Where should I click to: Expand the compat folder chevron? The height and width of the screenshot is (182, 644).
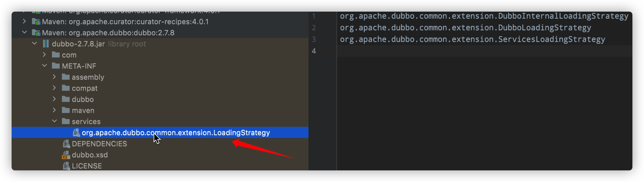[x=54, y=88]
